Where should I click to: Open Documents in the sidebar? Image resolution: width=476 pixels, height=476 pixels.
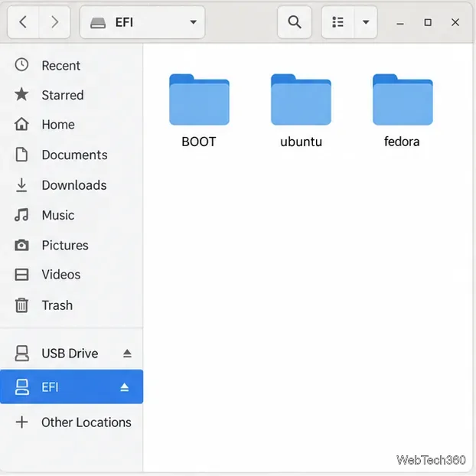pyautogui.click(x=71, y=155)
